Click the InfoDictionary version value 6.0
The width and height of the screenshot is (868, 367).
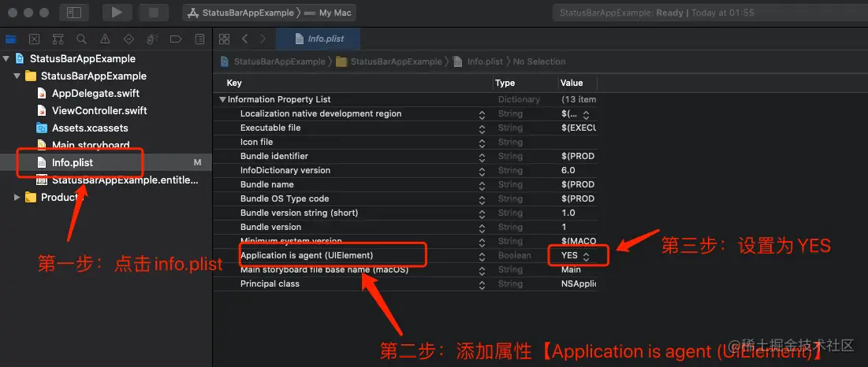568,170
